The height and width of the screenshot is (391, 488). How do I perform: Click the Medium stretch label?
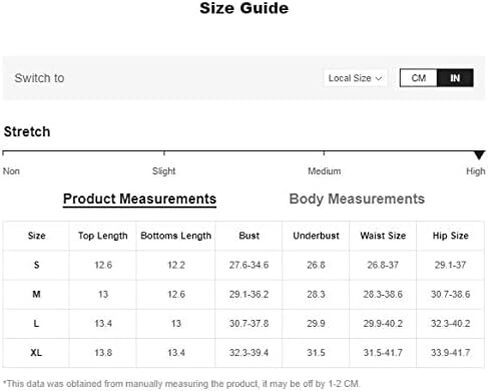pos(324,171)
